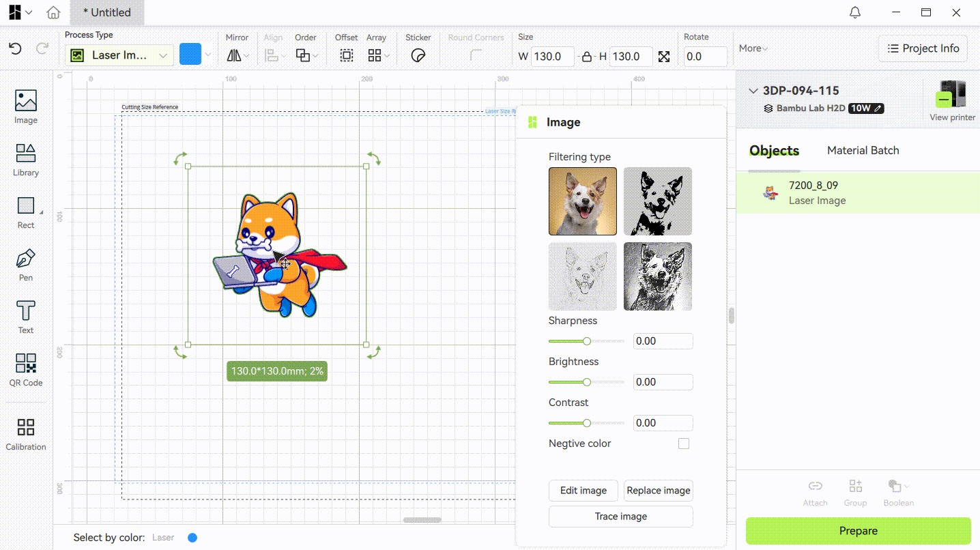980x550 pixels.
Task: Enable the Negtive color checkbox
Action: click(684, 444)
